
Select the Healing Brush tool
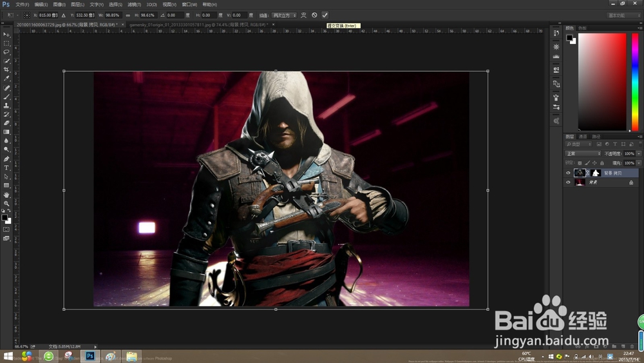coord(6,88)
